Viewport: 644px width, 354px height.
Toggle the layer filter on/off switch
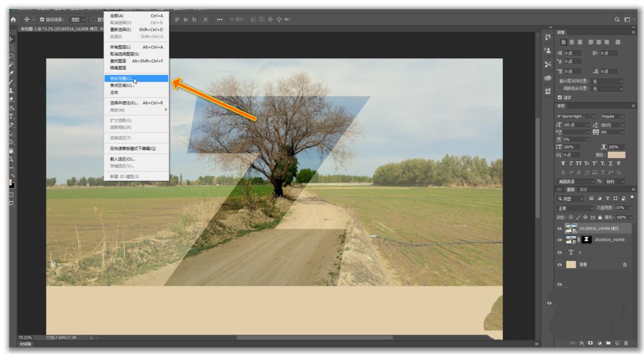tap(632, 198)
